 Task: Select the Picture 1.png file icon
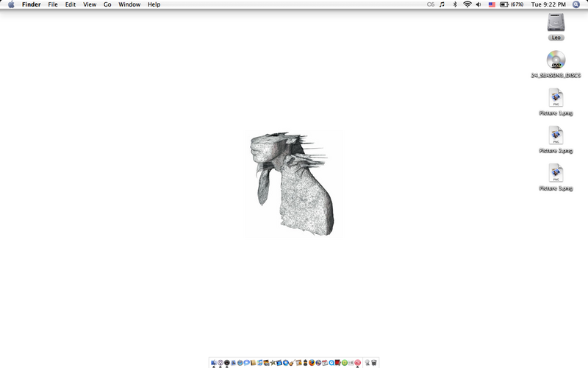coord(556,98)
